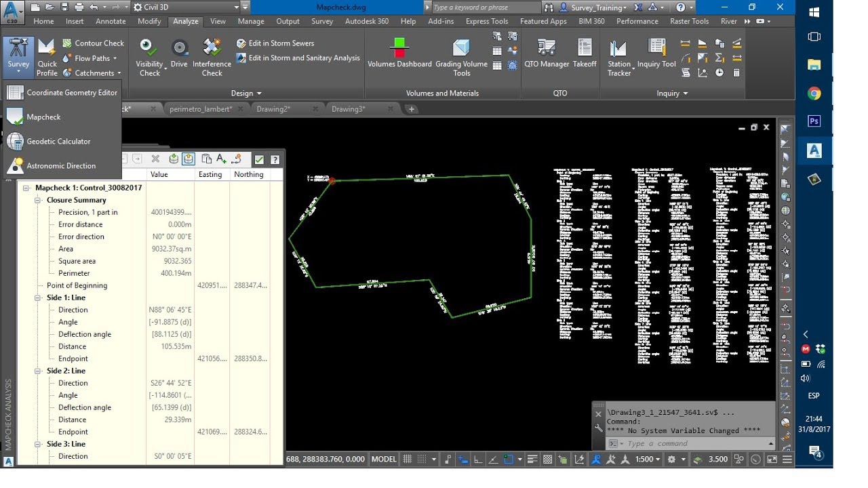
Task: Run the Takeoff tool
Action: 585,54
